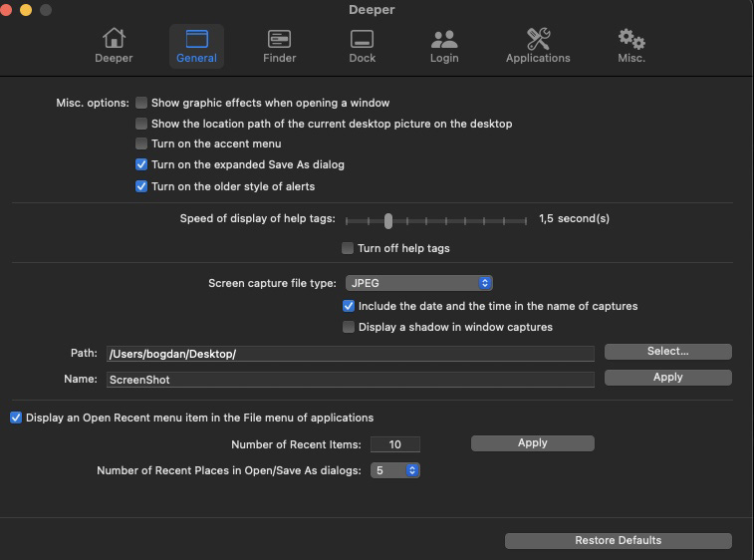Image resolution: width=754 pixels, height=560 pixels.
Task: Enable graphic effects when opening a window
Action: coord(140,103)
